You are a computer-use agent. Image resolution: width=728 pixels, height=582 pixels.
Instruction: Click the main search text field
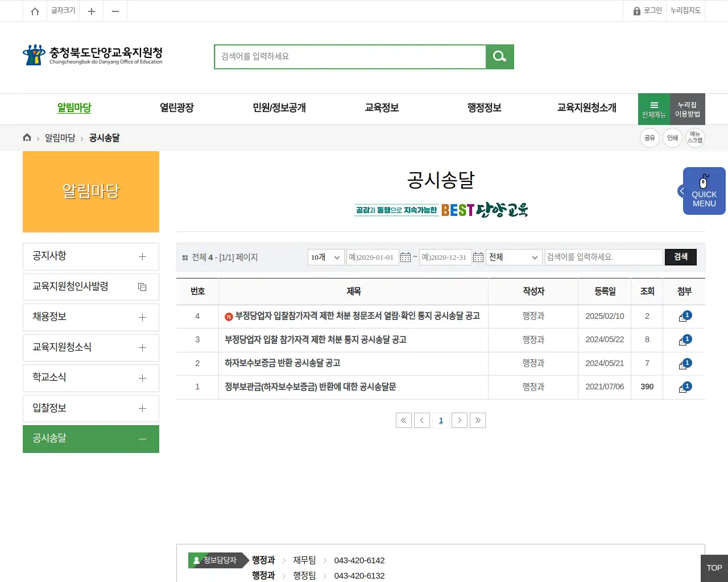coord(350,57)
